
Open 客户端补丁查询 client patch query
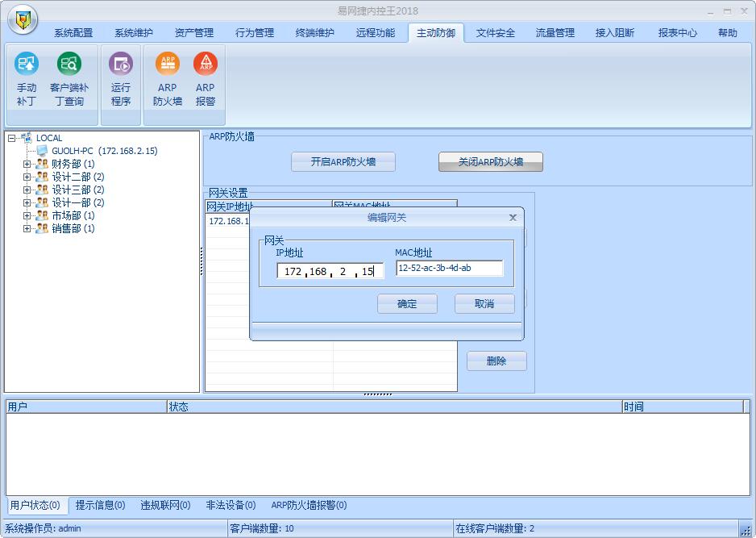[x=69, y=79]
